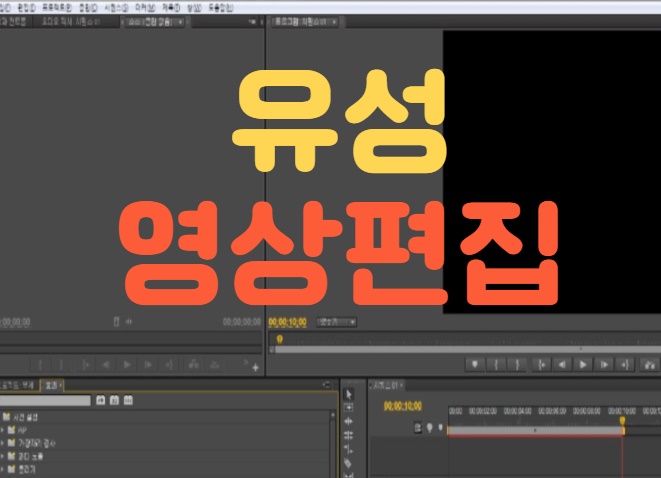Viewport: 661px width, 478px height.
Task: Toggle Accelerated Effects filter in Effects panel
Action: (x=100, y=400)
